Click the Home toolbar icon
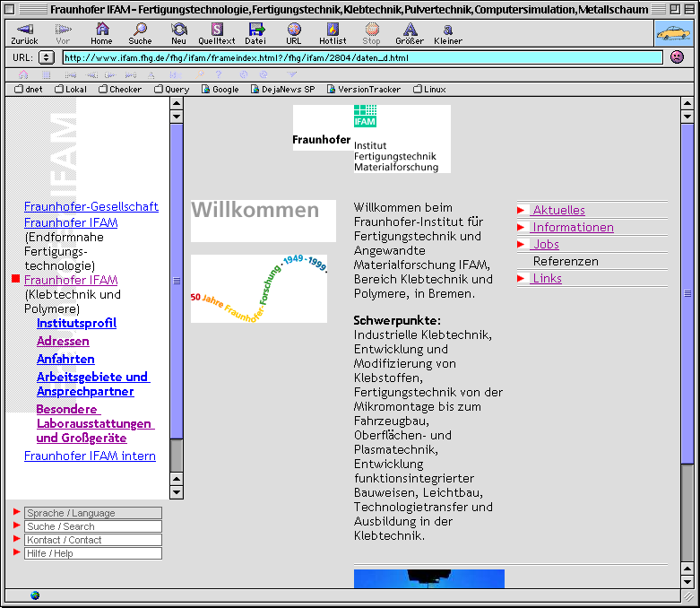The height and width of the screenshot is (608, 700). click(102, 34)
